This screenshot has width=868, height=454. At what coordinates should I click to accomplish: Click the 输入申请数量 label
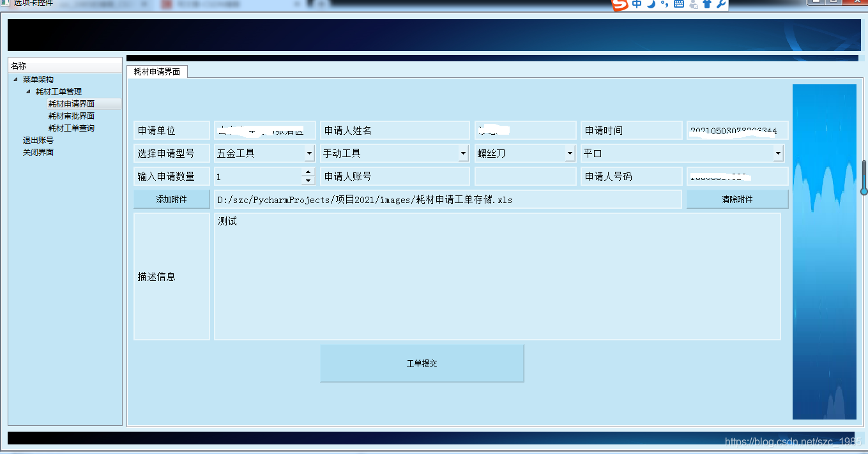(172, 176)
